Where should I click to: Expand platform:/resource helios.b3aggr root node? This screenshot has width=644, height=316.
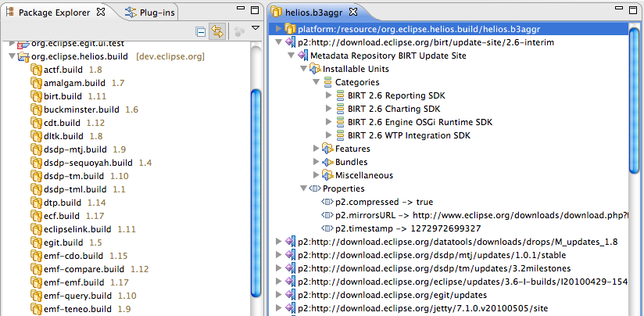tap(279, 29)
